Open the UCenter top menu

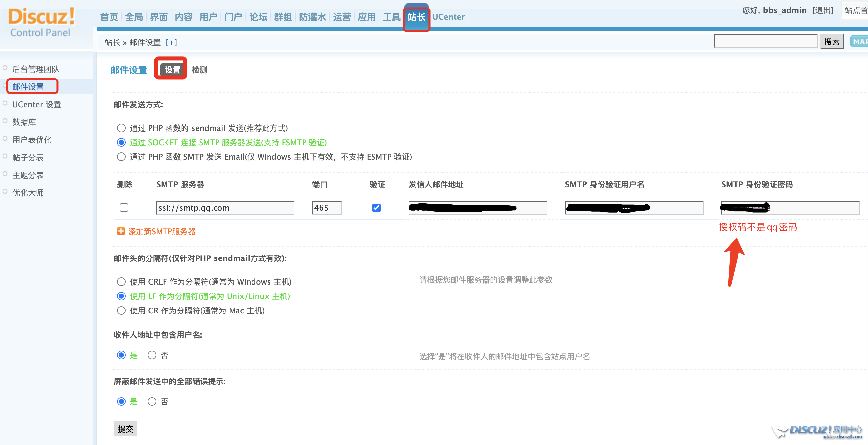tap(448, 17)
